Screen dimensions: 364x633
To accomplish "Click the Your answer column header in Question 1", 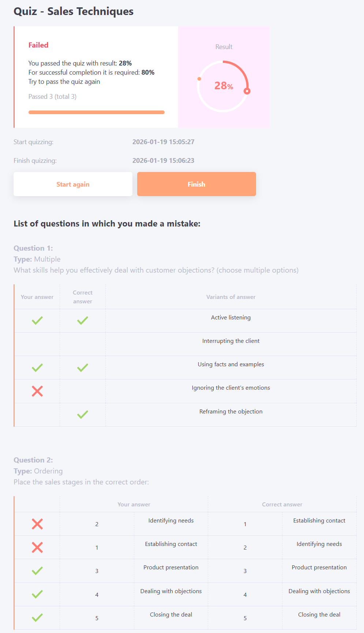I will (x=37, y=297).
